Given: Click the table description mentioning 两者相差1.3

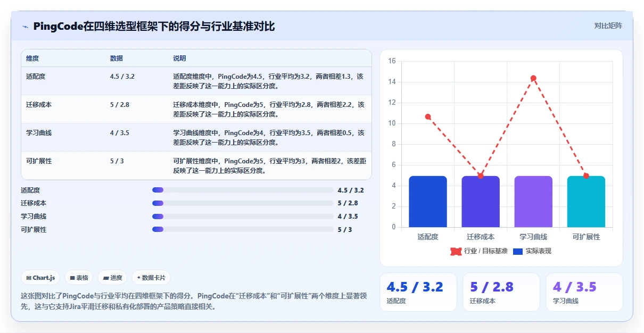Looking at the screenshot, I should pos(269,81).
